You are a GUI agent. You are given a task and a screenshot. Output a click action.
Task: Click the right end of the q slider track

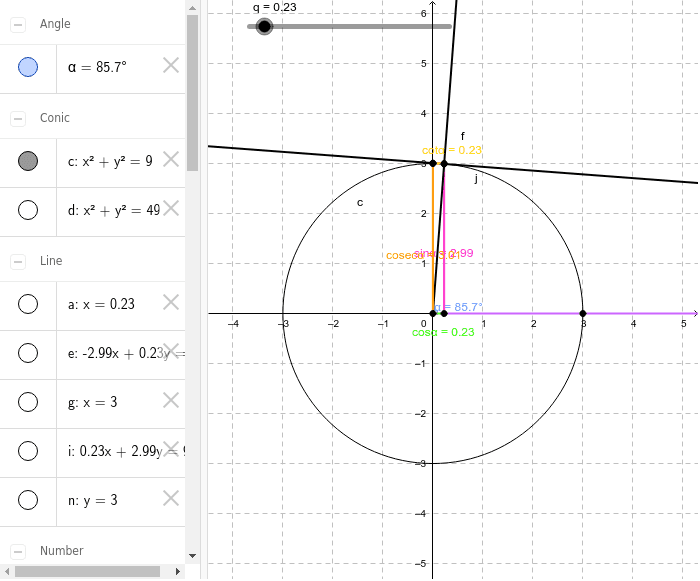point(450,26)
